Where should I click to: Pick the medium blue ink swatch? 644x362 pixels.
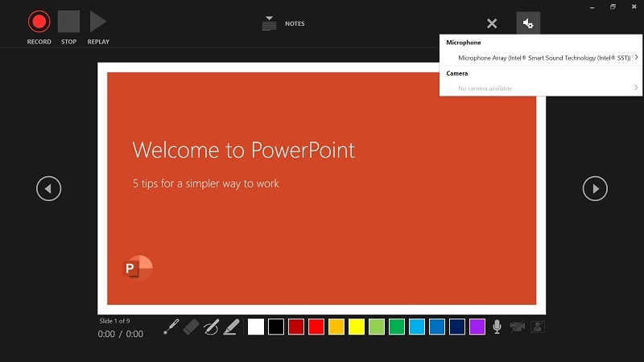[x=436, y=327]
